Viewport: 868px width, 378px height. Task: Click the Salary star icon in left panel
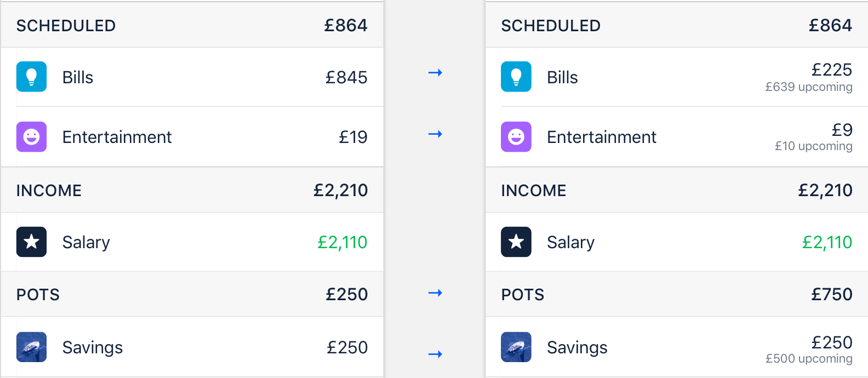[31, 242]
